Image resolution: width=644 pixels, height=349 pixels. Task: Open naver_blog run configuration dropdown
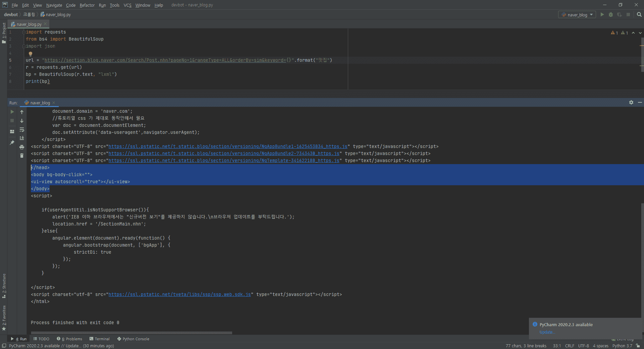pyautogui.click(x=577, y=14)
